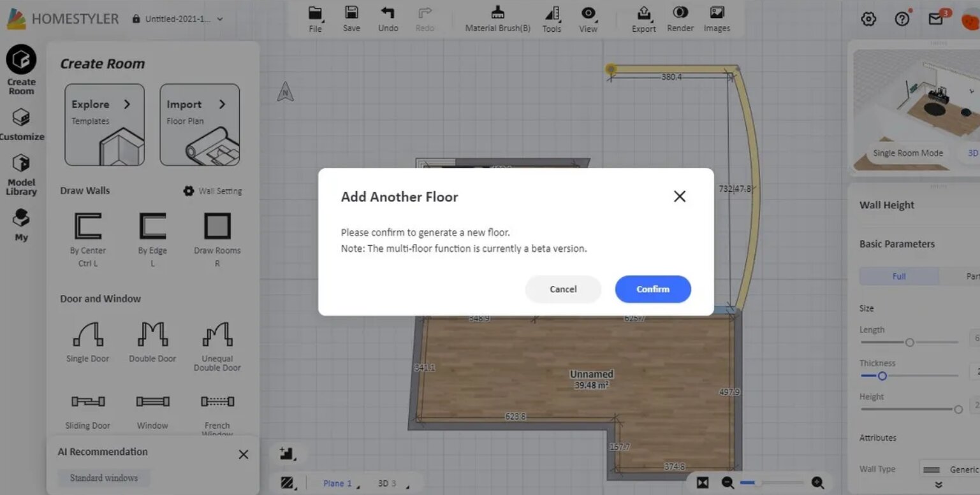Switch preview to 3D
Image resolution: width=980 pixels, height=495 pixels.
pyautogui.click(x=972, y=153)
